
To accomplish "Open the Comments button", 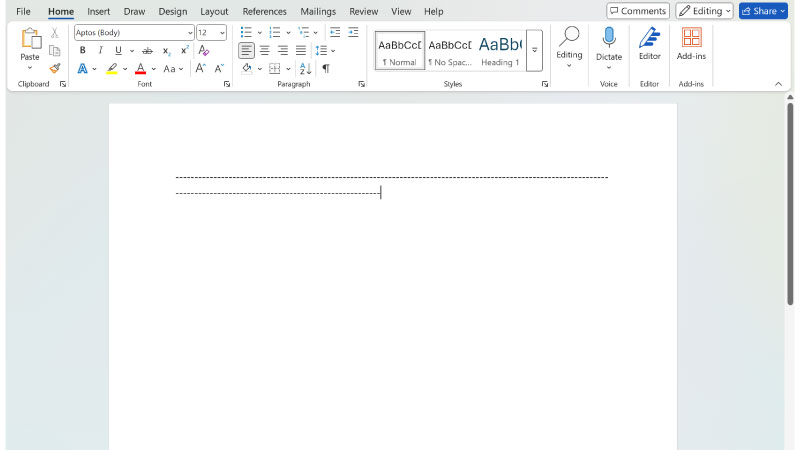I will click(638, 11).
